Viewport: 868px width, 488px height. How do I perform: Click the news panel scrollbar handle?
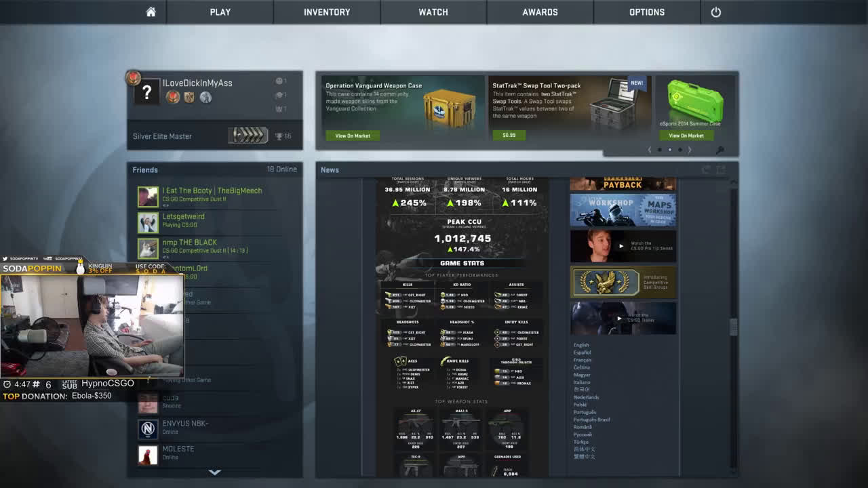[x=732, y=327]
